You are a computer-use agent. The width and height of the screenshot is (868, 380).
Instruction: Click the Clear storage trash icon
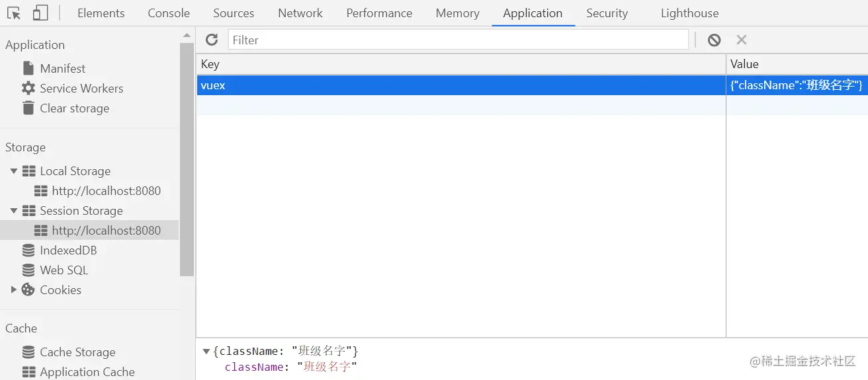pos(28,108)
